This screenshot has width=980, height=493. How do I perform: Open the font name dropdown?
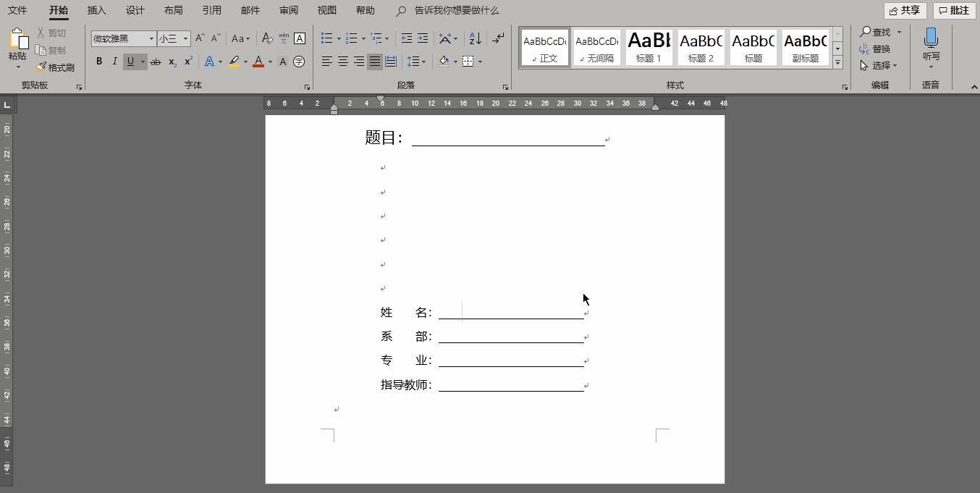[151, 38]
